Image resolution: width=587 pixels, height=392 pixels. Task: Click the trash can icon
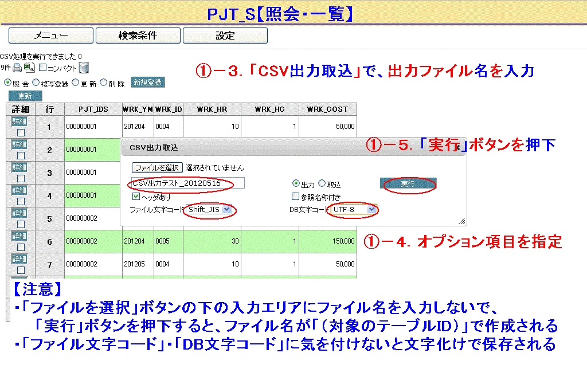pyautogui.click(x=84, y=68)
